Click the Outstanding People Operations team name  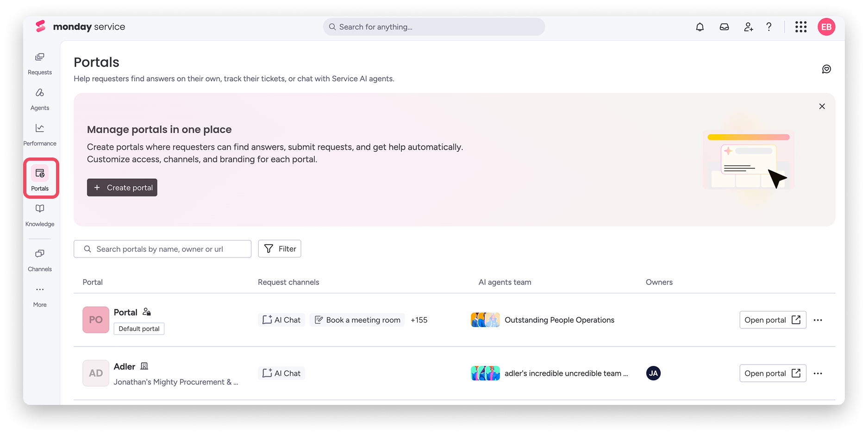(559, 320)
